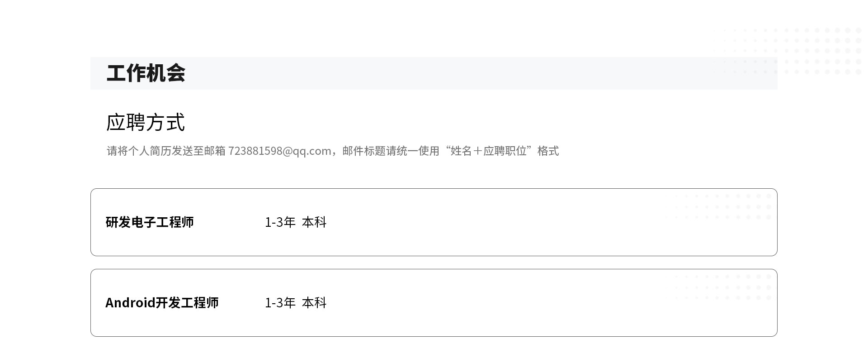Image resolution: width=868 pixels, height=344 pixels.
Task: Click the 邮件标题请统一使用 text
Action: (391, 151)
